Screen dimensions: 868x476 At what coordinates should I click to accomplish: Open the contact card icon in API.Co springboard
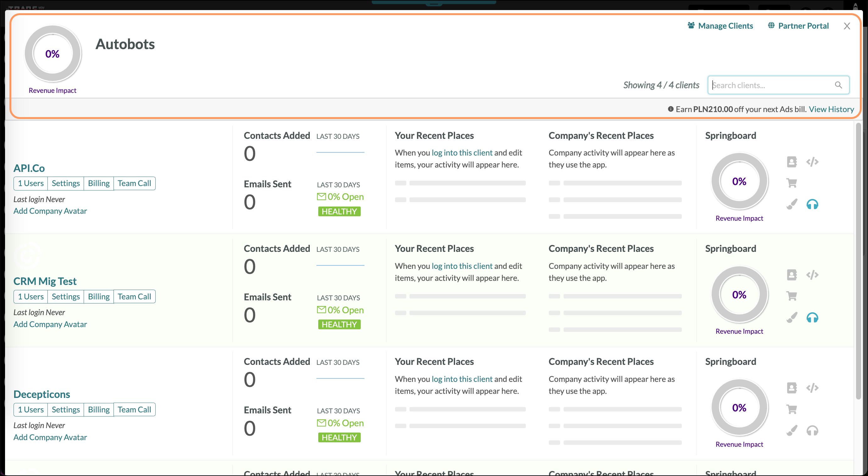click(x=792, y=162)
